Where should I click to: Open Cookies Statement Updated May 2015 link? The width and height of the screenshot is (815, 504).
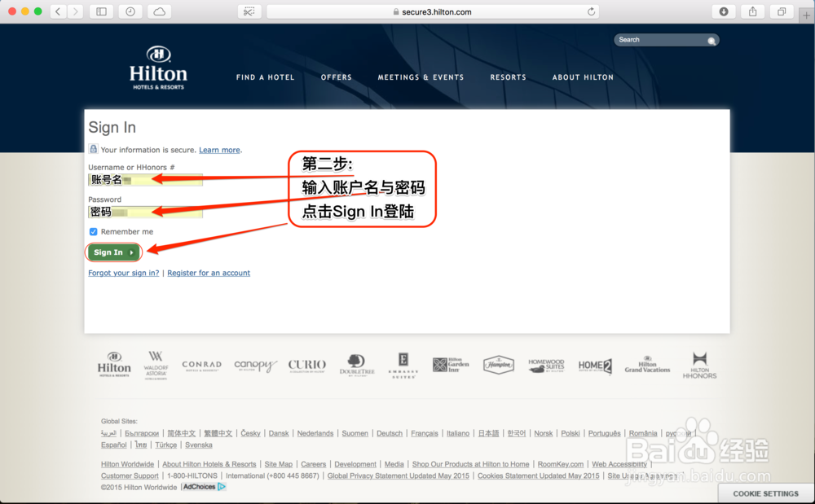(x=539, y=476)
